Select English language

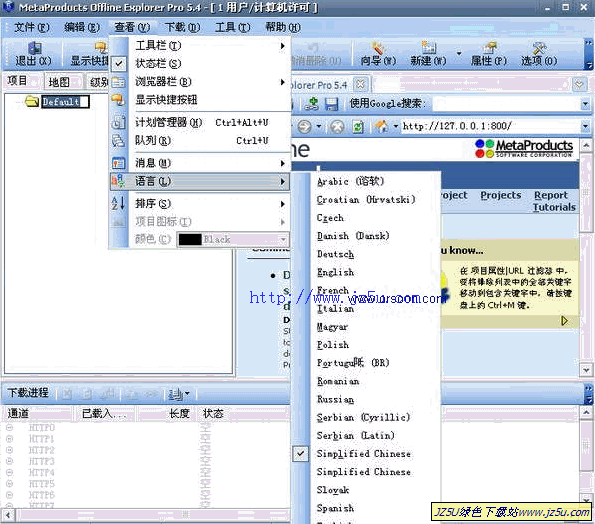click(x=335, y=272)
